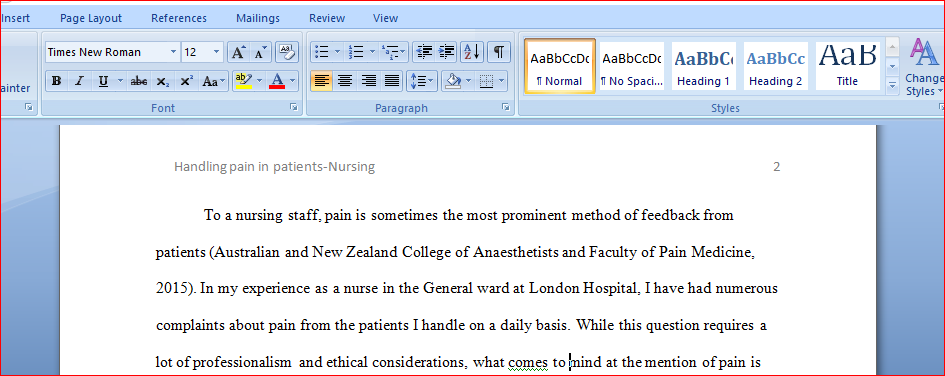Apply red font color
The width and height of the screenshot is (945, 376).
click(x=277, y=81)
